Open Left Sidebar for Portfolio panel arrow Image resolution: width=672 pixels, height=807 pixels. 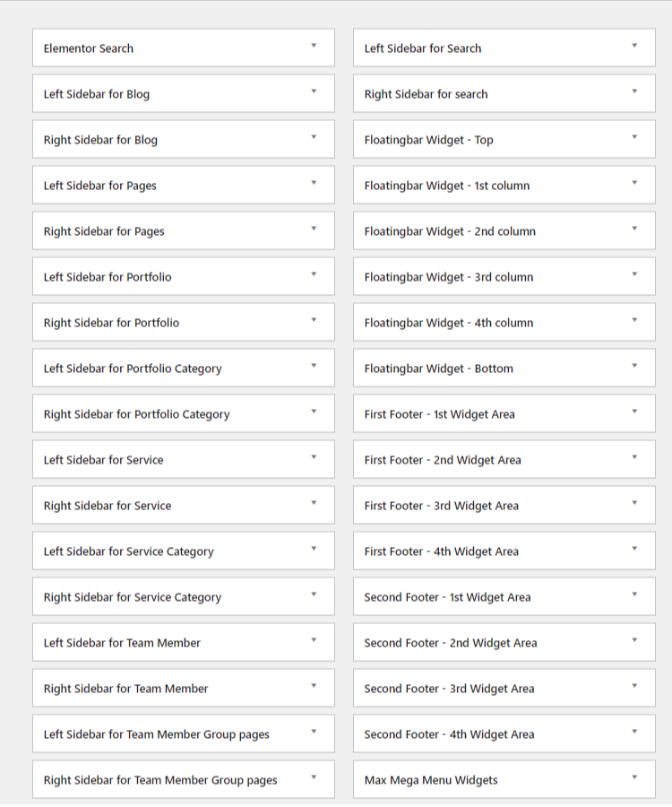(x=314, y=274)
